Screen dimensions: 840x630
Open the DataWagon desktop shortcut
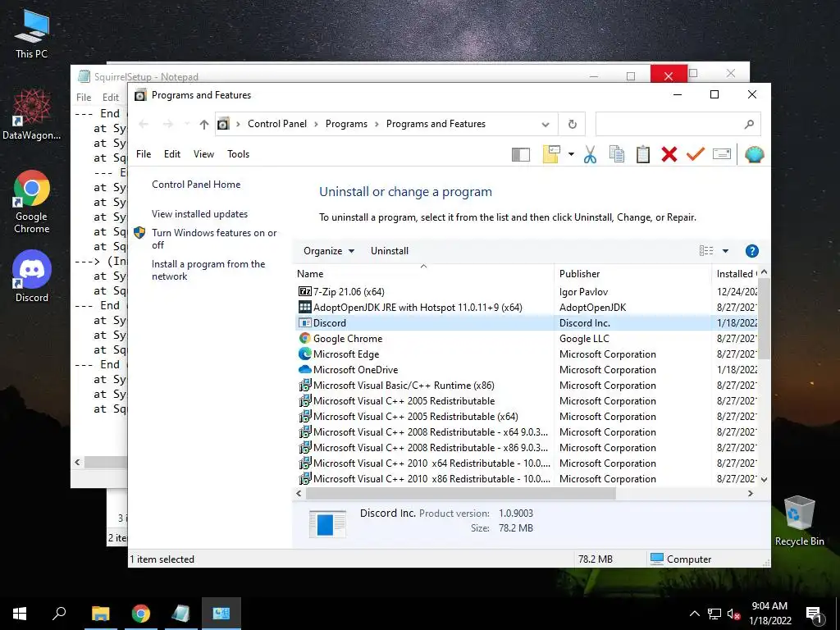tap(31, 114)
